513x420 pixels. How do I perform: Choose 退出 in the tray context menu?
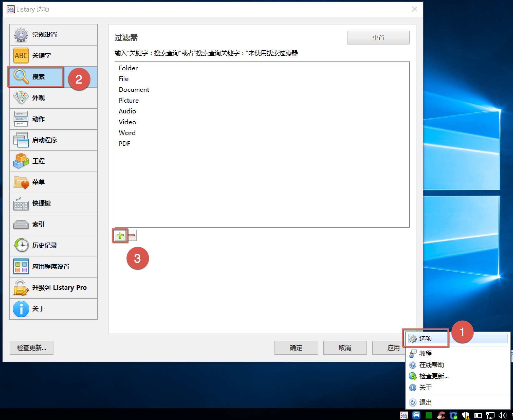coord(458,402)
